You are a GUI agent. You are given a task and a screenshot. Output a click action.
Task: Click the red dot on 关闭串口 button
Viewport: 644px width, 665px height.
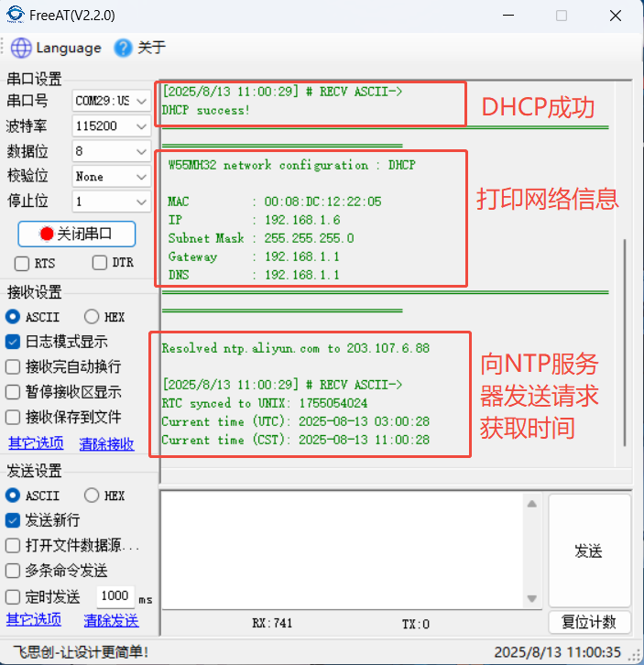click(47, 234)
